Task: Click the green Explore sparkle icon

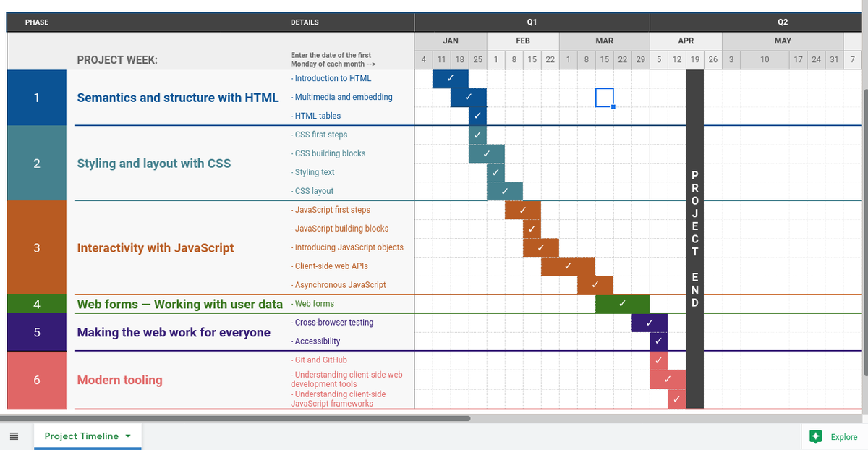Action: click(x=816, y=436)
